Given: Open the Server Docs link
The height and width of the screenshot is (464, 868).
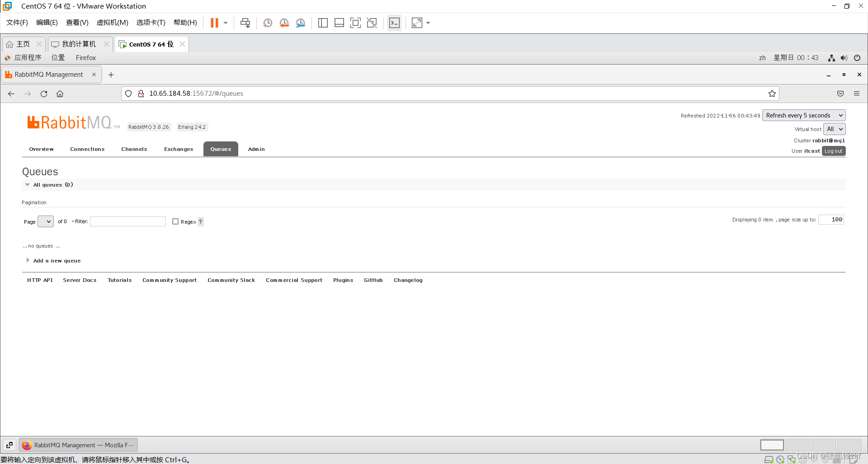Looking at the screenshot, I should (80, 280).
